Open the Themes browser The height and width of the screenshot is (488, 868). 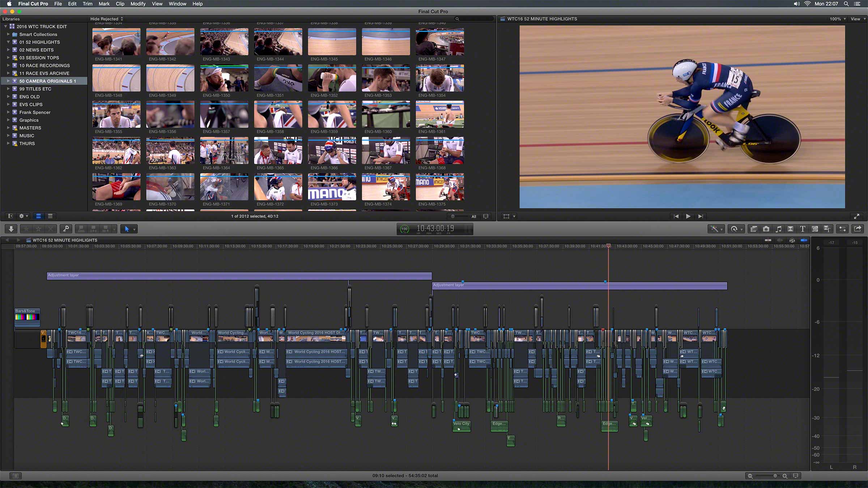(x=827, y=229)
